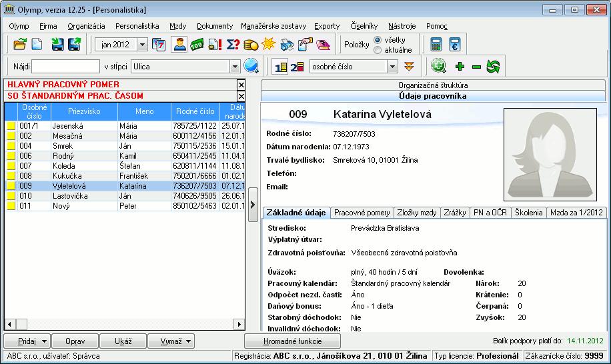Click the gold coins icon
Viewport: 611px width, 364px height.
pyautogui.click(x=251, y=45)
